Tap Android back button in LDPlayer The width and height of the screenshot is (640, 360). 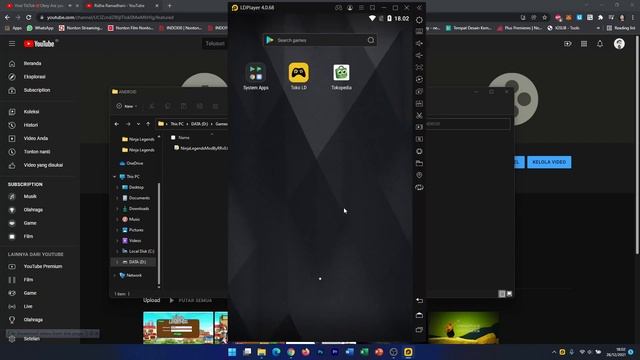(x=419, y=300)
